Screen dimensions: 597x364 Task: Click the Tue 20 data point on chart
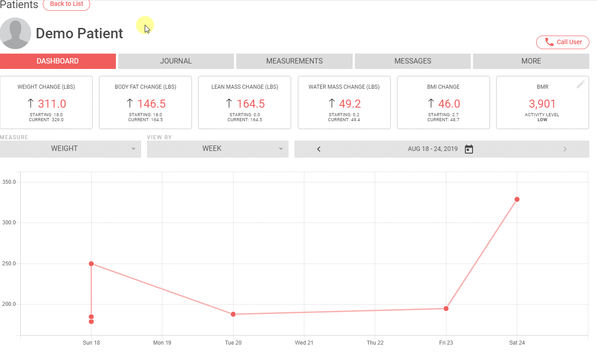(x=233, y=314)
